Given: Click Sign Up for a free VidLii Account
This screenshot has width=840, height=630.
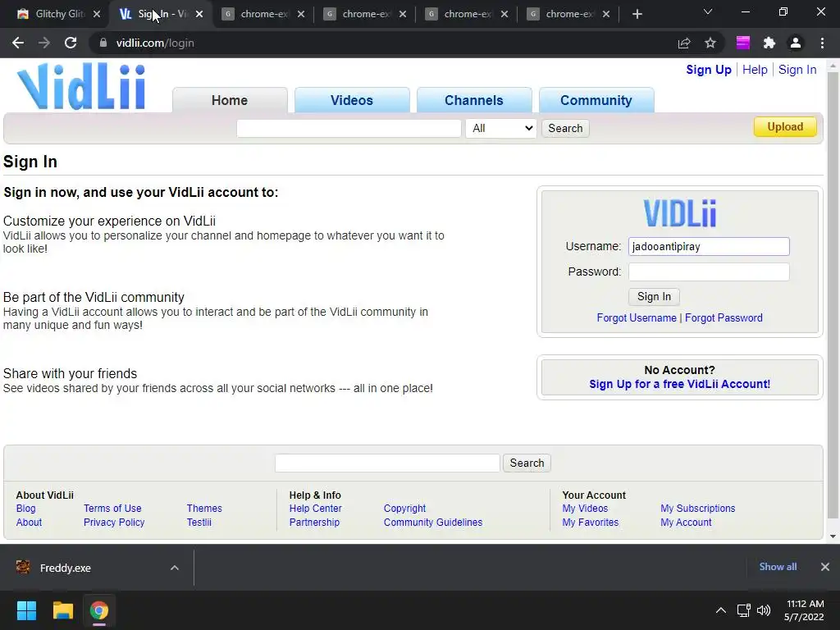Looking at the screenshot, I should click(679, 384).
